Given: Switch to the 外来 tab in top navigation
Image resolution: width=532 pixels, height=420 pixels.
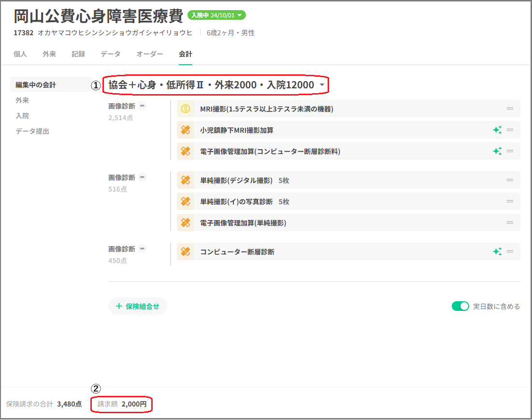Looking at the screenshot, I should (49, 54).
